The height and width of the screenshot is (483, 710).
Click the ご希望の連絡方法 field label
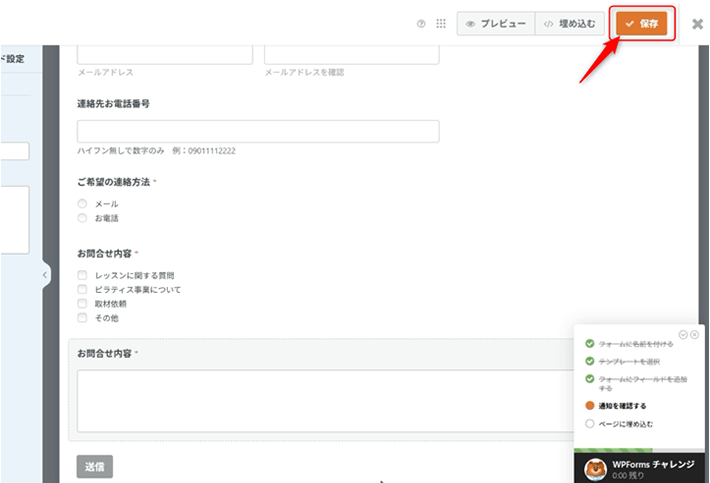tap(113, 182)
